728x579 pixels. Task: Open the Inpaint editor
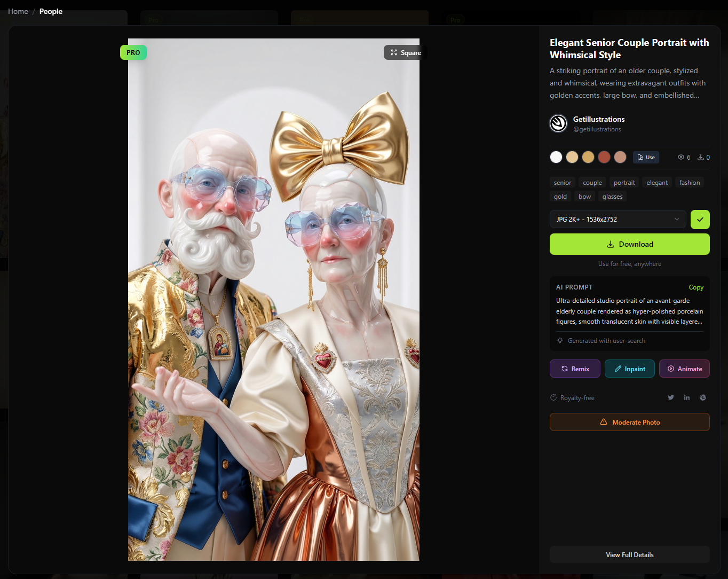(x=629, y=369)
